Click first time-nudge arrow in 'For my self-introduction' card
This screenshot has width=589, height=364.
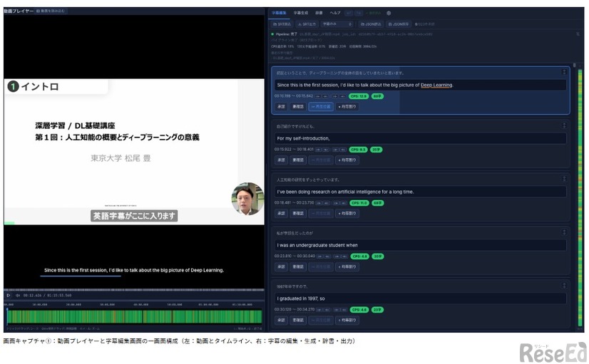(x=318, y=150)
